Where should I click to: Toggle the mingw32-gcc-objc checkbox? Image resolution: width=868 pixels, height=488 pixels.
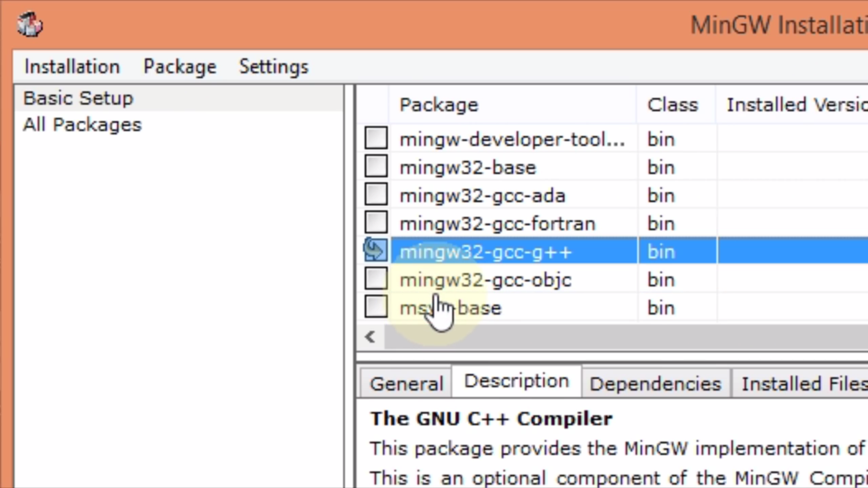[376, 278]
